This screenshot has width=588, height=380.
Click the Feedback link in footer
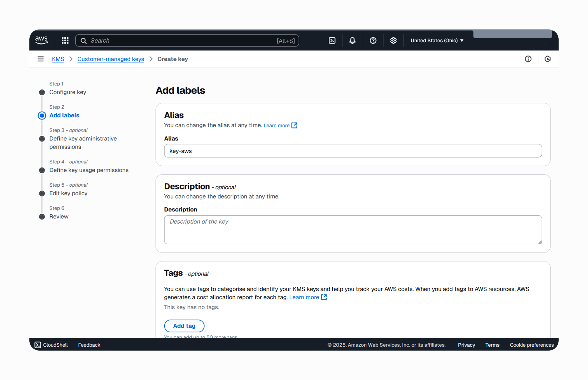pyautogui.click(x=89, y=345)
